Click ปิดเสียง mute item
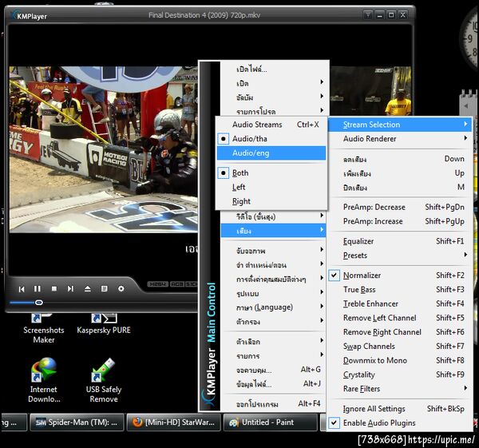 tap(400, 188)
